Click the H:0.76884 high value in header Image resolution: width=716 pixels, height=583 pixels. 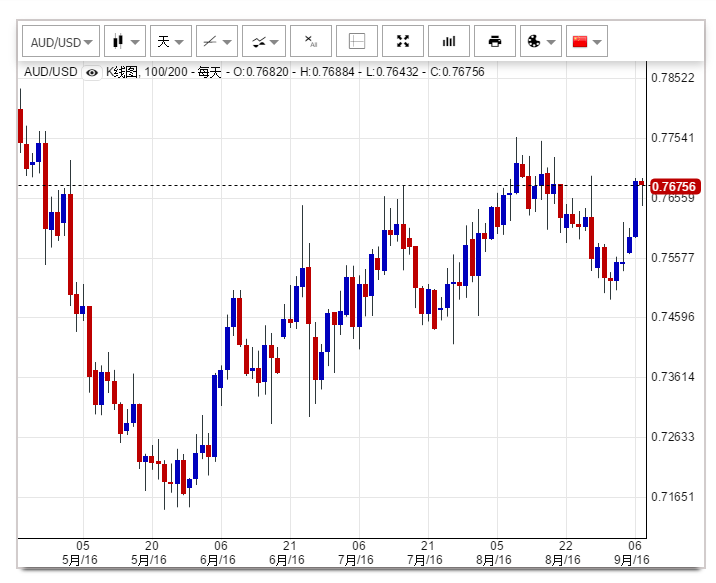coord(327,72)
